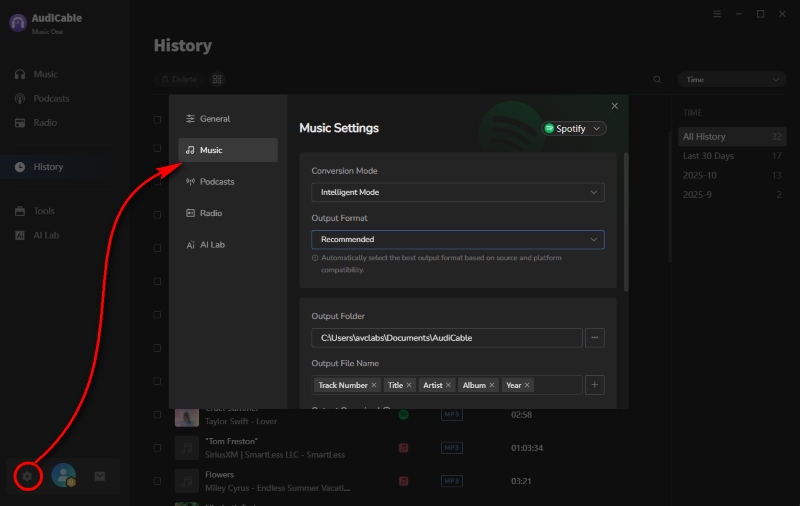Toggle the select-all checkbox in History list

157,120
